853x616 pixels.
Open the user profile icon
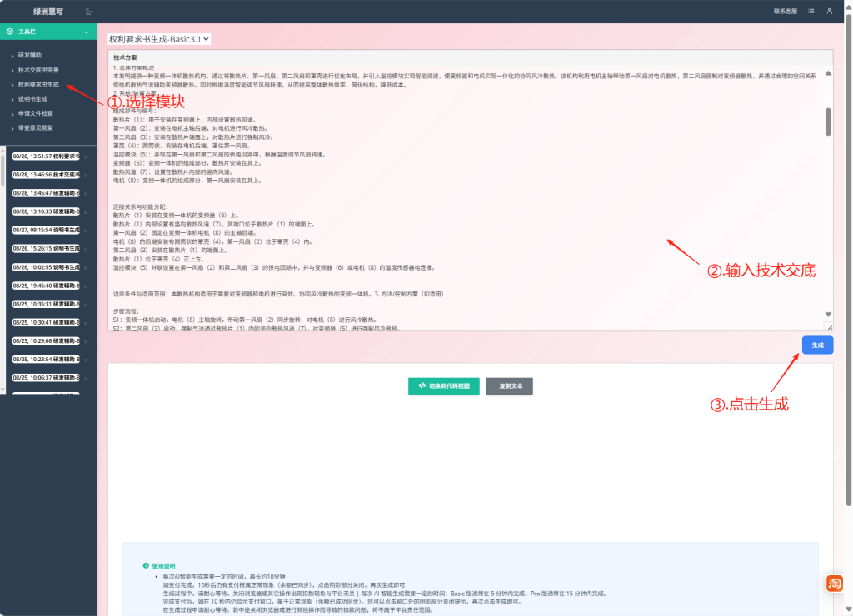(x=829, y=12)
